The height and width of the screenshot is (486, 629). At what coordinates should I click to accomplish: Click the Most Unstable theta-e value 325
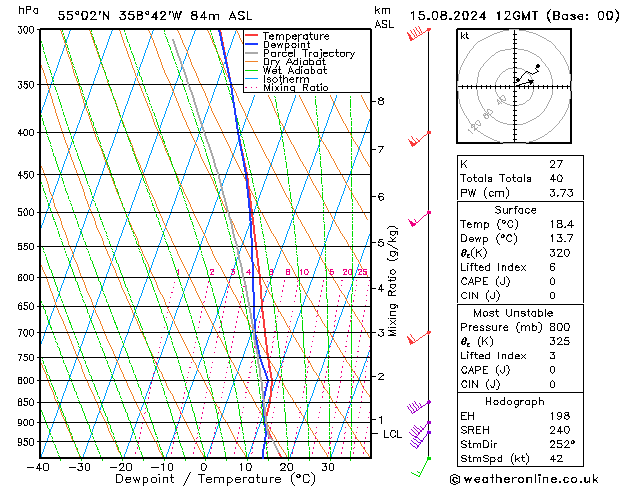(560, 341)
